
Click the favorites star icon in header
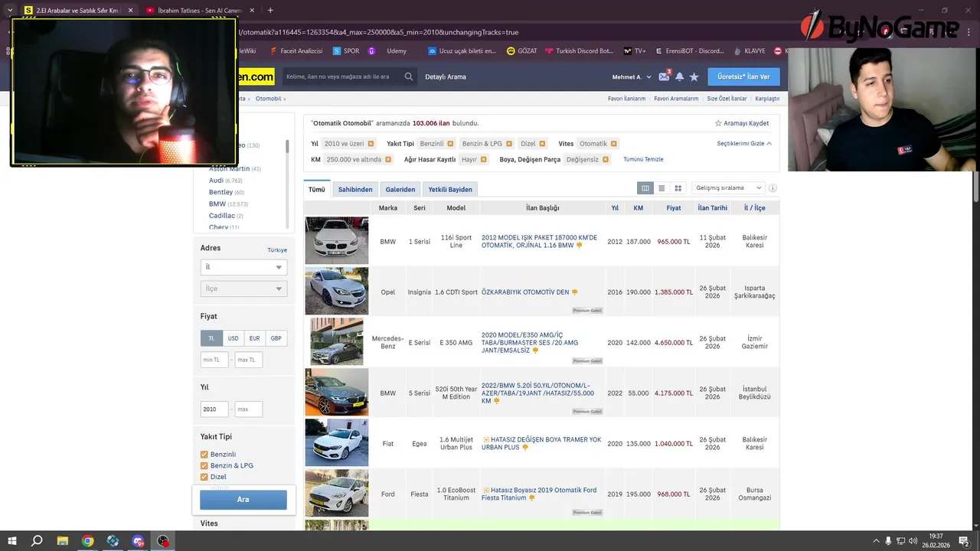coord(694,77)
